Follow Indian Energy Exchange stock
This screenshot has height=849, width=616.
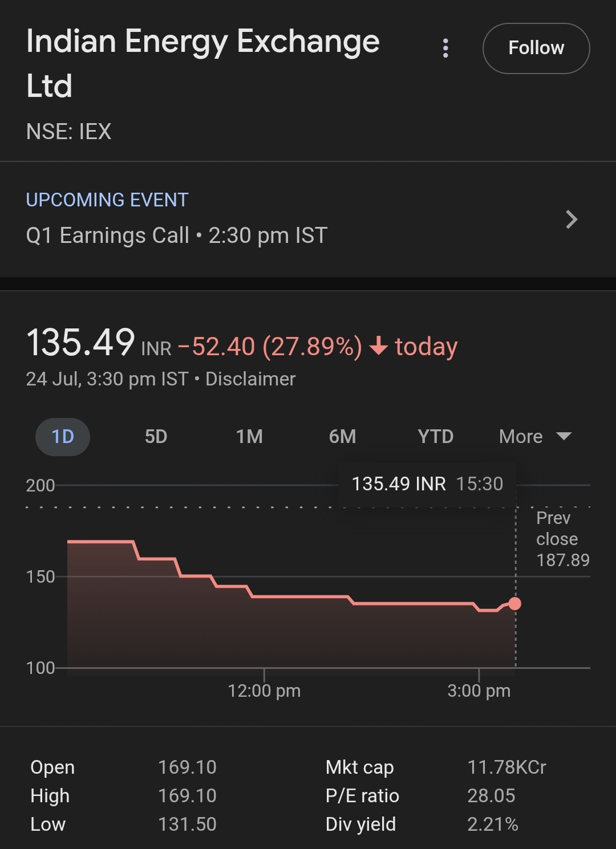point(536,48)
